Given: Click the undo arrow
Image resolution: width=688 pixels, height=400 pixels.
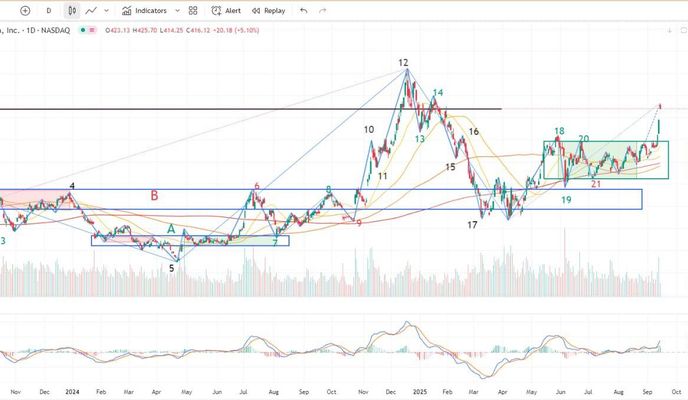Looking at the screenshot, I should [303, 10].
